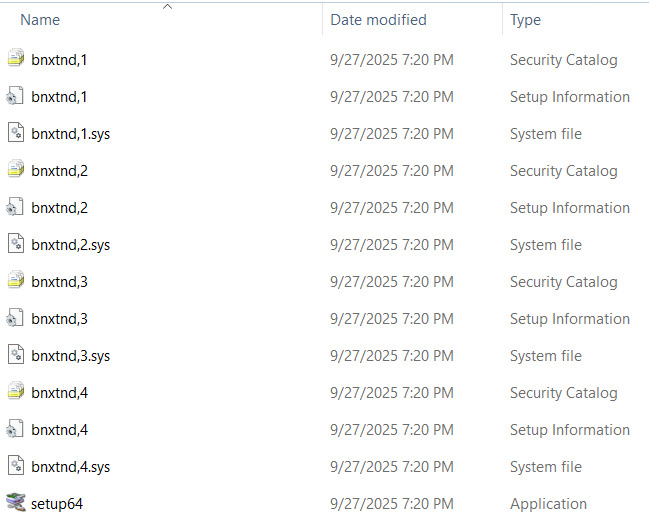
Task: Click the date modified of bnxtnd,1.sys
Action: click(x=391, y=134)
